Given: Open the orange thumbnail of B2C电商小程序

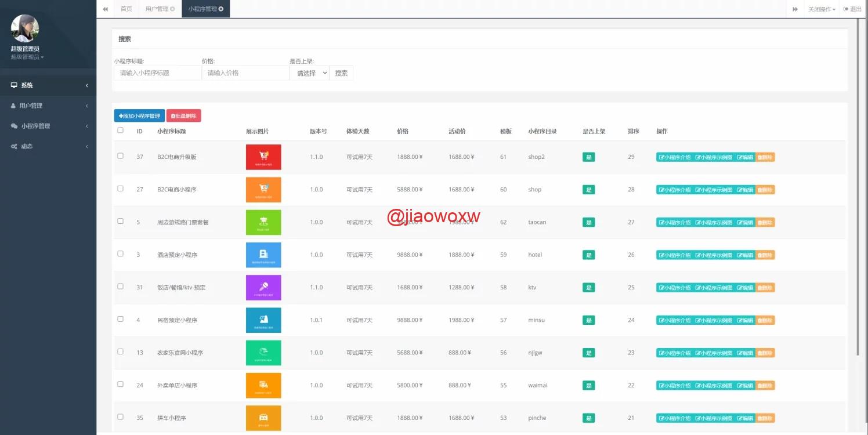Looking at the screenshot, I should 263,190.
